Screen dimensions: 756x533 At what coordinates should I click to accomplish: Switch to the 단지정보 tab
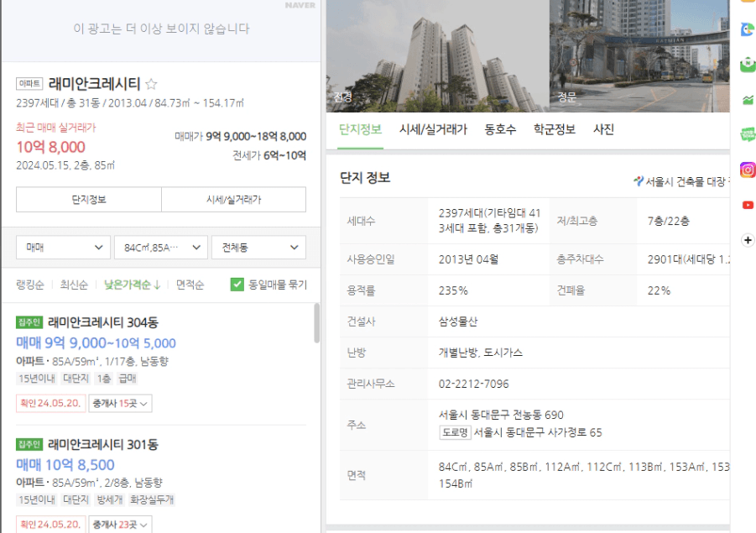360,129
